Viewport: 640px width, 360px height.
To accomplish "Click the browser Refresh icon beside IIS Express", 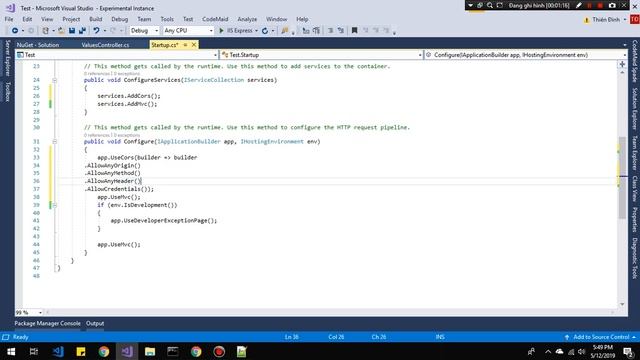I will tap(265, 31).
